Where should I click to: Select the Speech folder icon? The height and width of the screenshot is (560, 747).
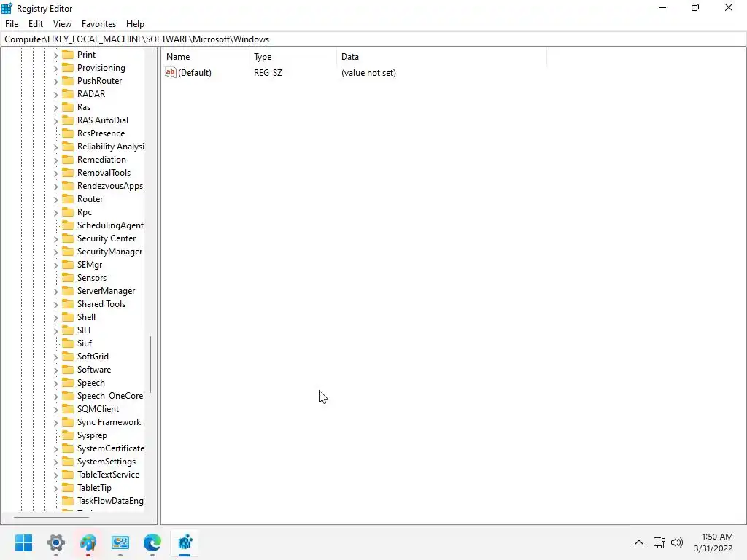pyautogui.click(x=68, y=383)
